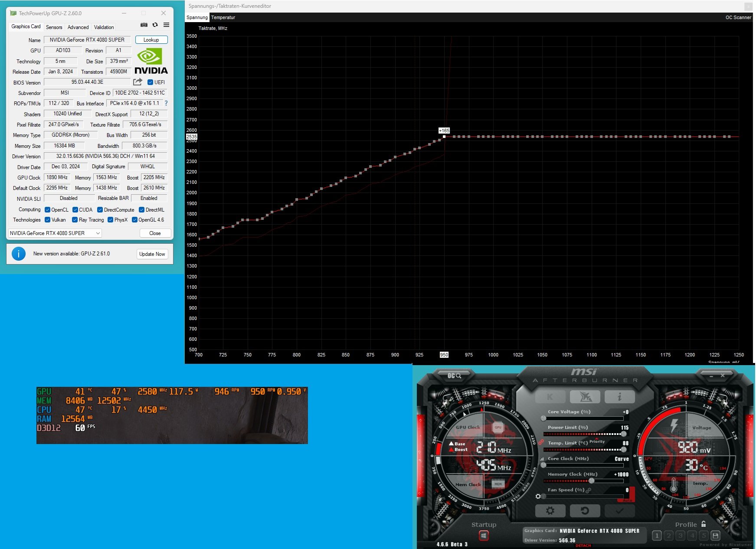The width and height of the screenshot is (756, 549).
Task: Open the Advanced tab in GPU-Z
Action: pos(78,27)
